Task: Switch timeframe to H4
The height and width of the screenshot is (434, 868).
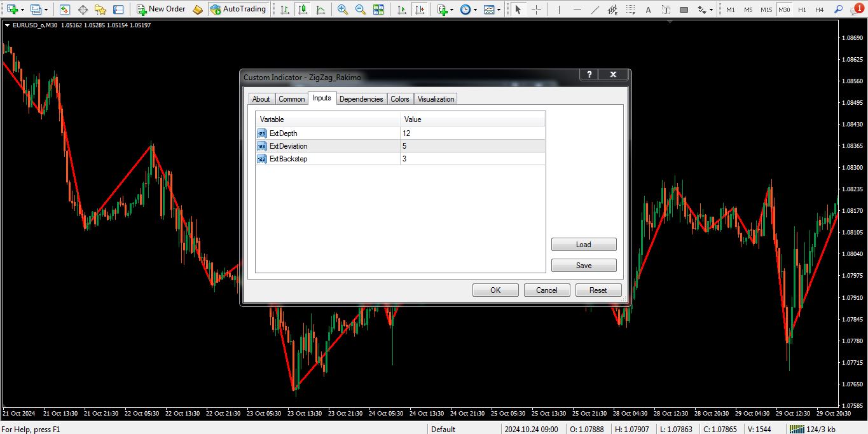Action: (820, 10)
